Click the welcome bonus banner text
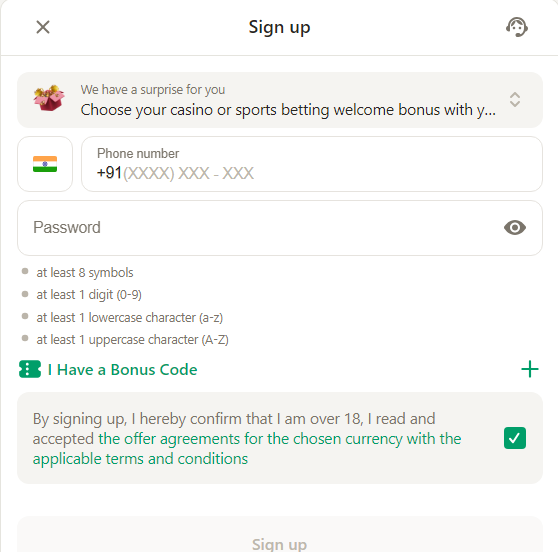 pyautogui.click(x=288, y=110)
